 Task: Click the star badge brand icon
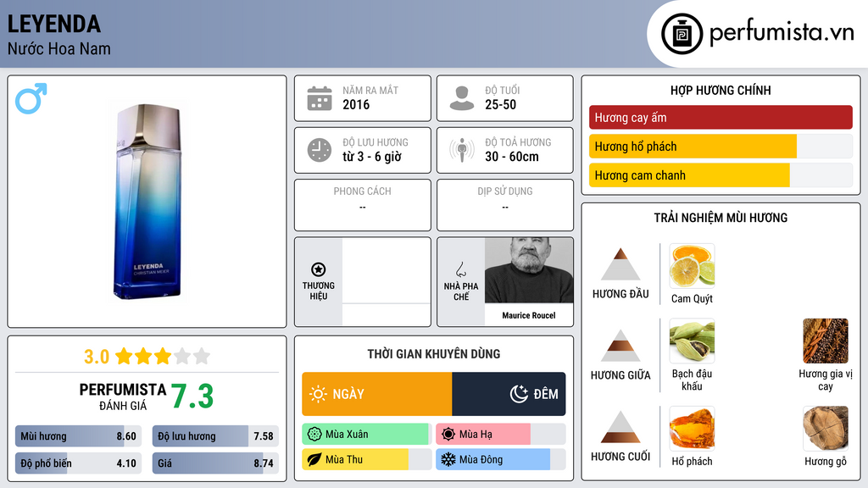(319, 269)
